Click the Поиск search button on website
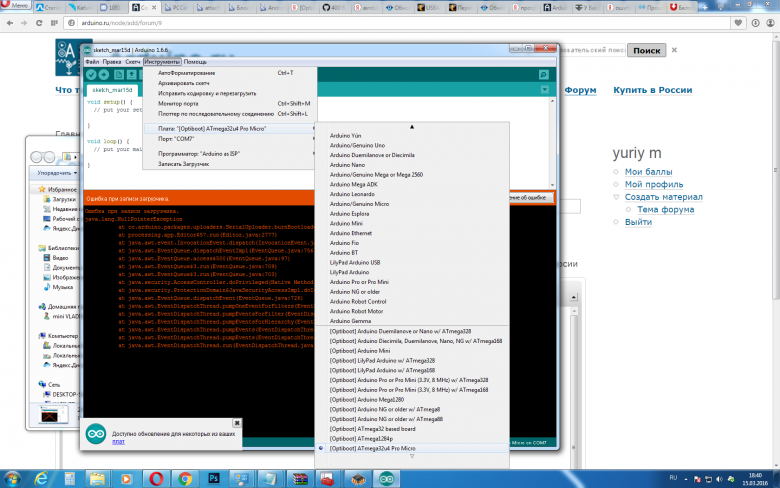The height and width of the screenshot is (488, 780). pos(647,50)
